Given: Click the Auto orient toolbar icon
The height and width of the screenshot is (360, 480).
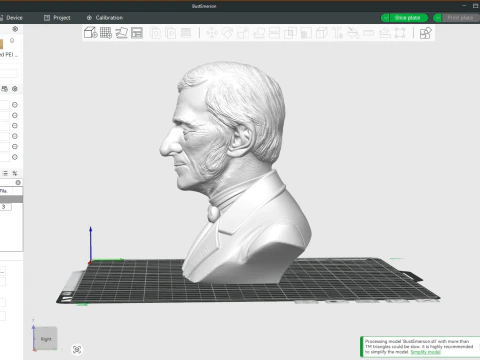Looking at the screenshot, I should pyautogui.click(x=122, y=33).
